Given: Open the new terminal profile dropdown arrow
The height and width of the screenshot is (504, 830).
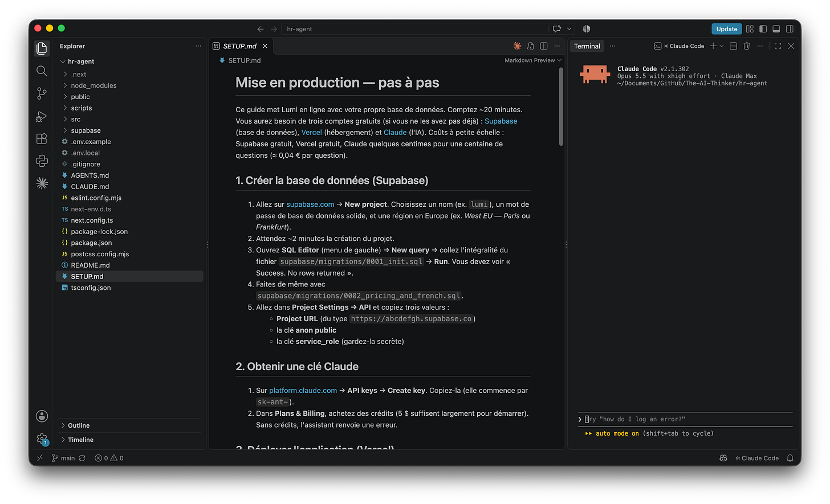Looking at the screenshot, I should pyautogui.click(x=722, y=46).
